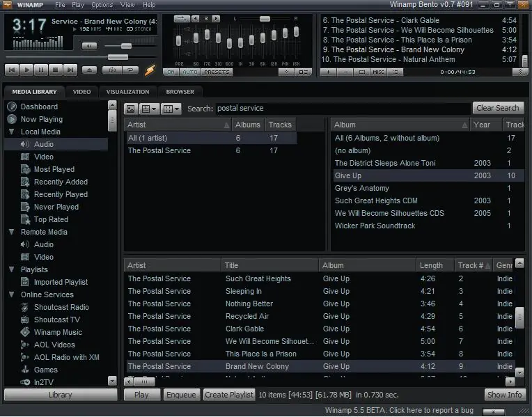Click the crossfade button above equalizer
Image resolution: width=532 pixels, height=417 pixels.
coord(182,19)
